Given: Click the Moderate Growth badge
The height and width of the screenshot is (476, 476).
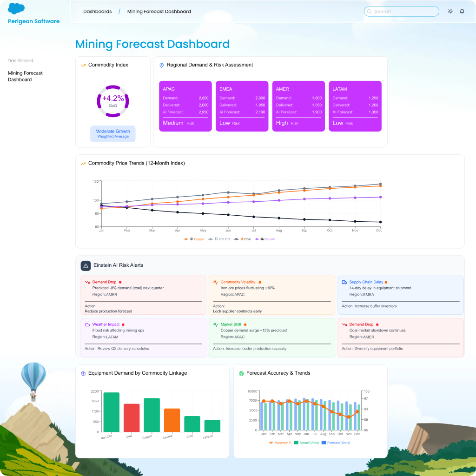Looking at the screenshot, I should 112,133.
